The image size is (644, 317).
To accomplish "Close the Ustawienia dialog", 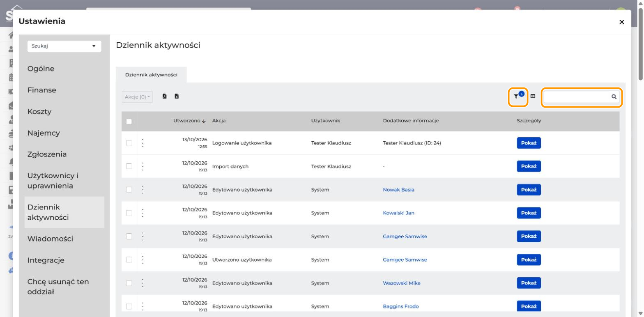I will pos(621,22).
